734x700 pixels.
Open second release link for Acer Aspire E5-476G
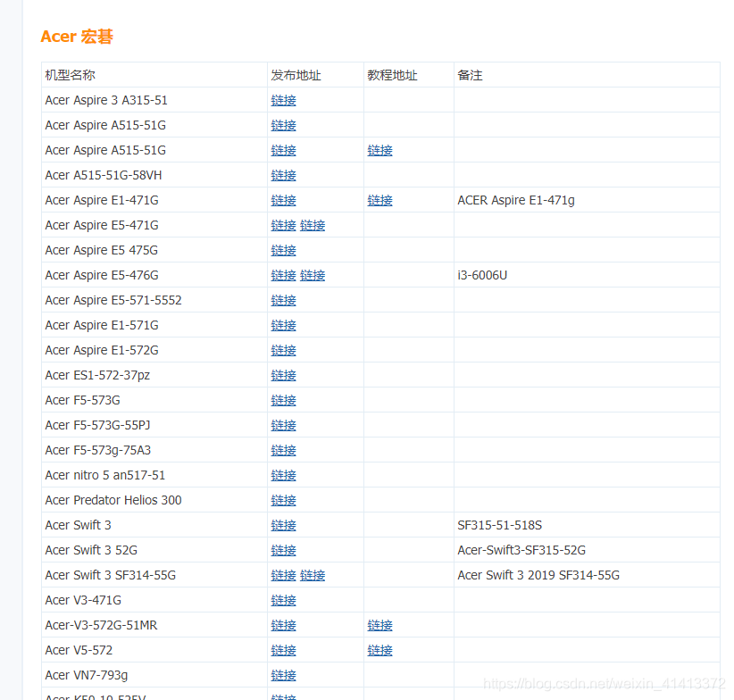point(313,275)
